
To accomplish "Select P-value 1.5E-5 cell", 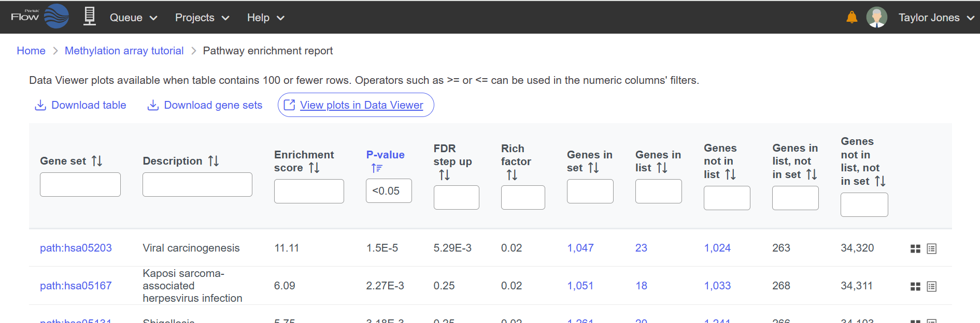I will 382,248.
